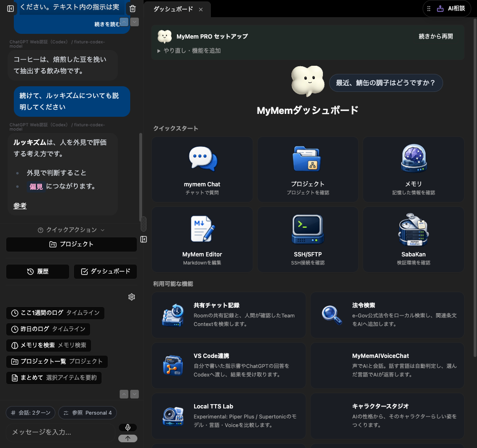
Task: Open ダッシュボード from the sidebar button
Action: pyautogui.click(x=105, y=271)
